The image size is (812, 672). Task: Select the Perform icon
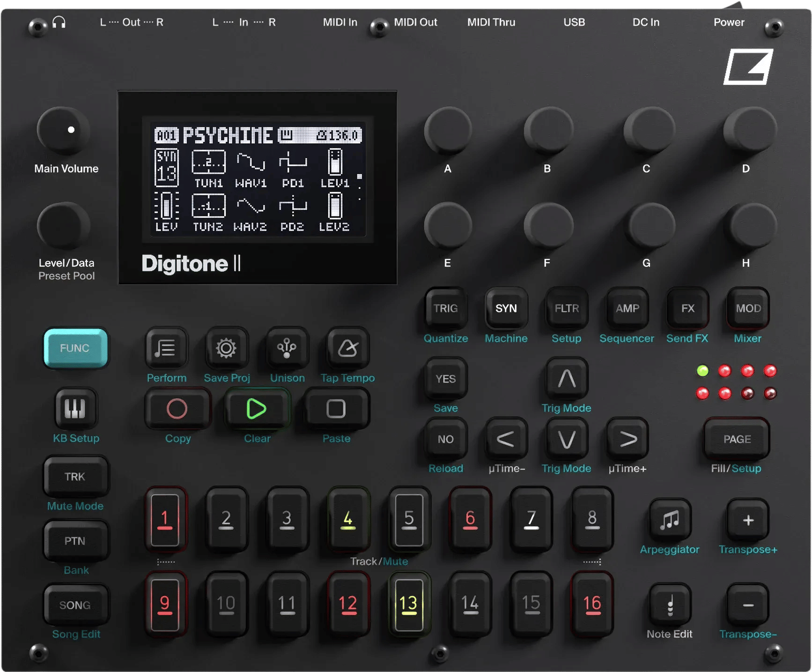[x=166, y=348]
